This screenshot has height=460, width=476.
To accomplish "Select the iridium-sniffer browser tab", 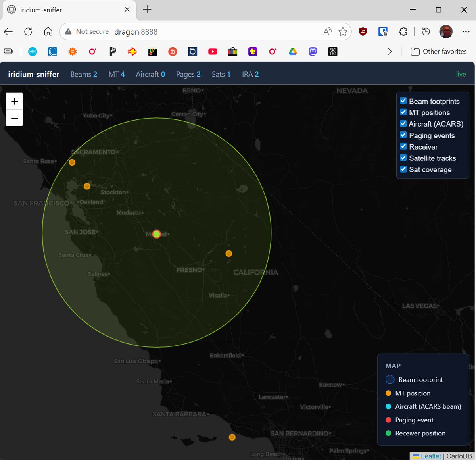I will 68,10.
